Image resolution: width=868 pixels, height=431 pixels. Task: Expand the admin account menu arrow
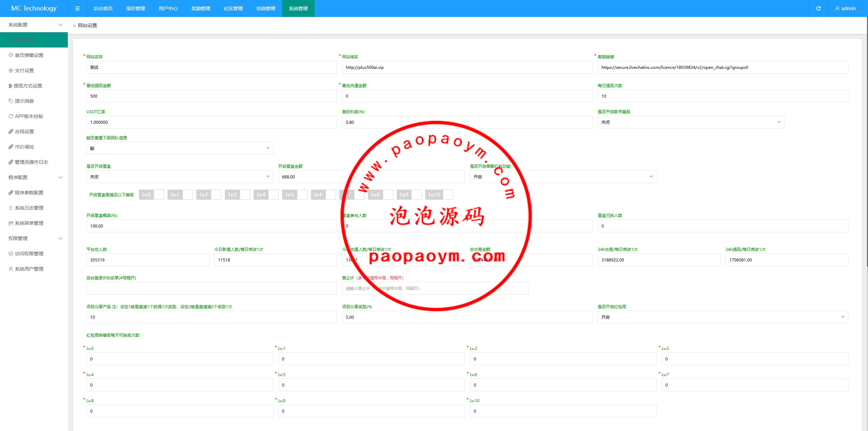tap(861, 8)
